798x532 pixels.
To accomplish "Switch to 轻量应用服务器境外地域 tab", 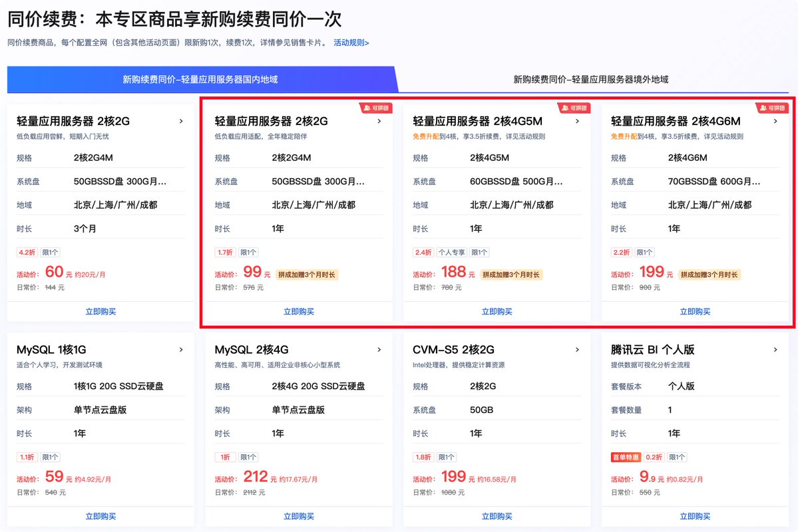I will 591,79.
